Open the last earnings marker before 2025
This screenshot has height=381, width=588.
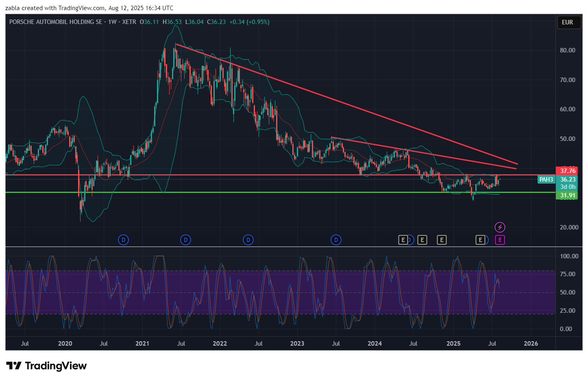tap(442, 240)
